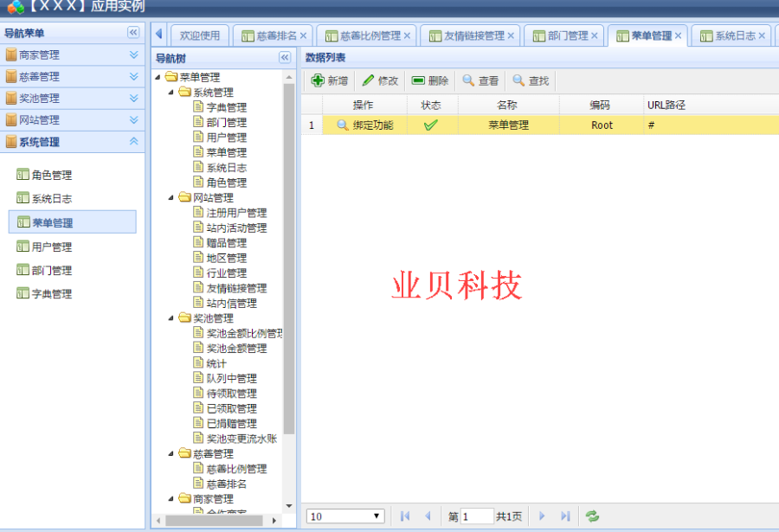Click the 绑定功能 magnifier icon in row 1
This screenshot has width=779, height=532.
point(344,125)
